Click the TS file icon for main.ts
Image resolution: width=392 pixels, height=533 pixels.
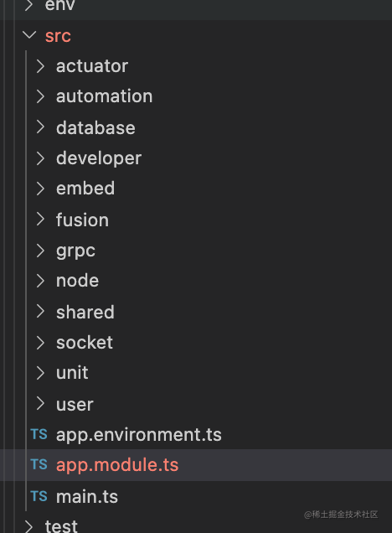(39, 496)
